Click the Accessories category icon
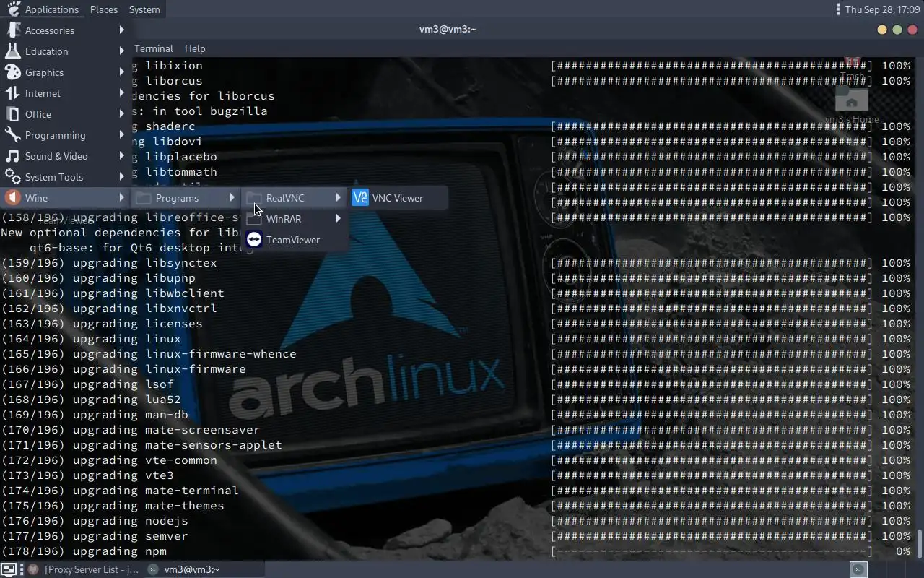Image resolution: width=924 pixels, height=578 pixels. [x=13, y=30]
